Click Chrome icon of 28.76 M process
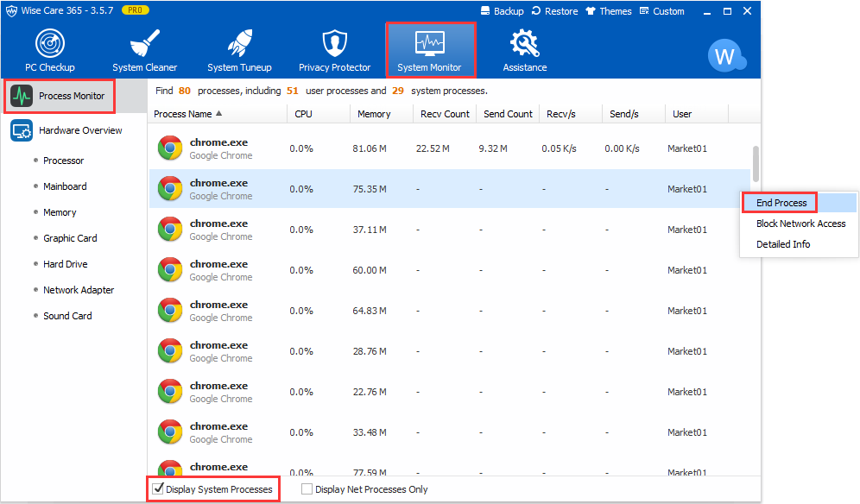Viewport: 860px width, 504px height. (x=170, y=351)
